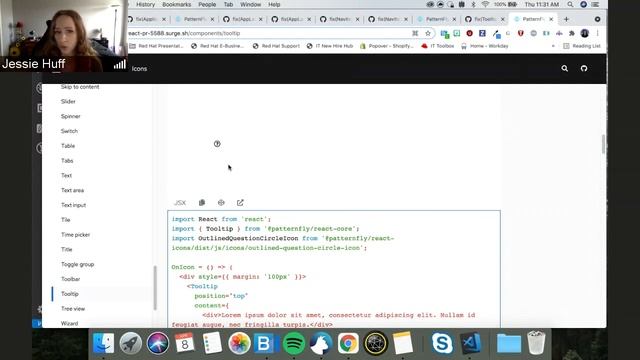This screenshot has height=360, width=640.
Task: Switch to the fix(Toolt... GitHub tab
Action: point(484,19)
